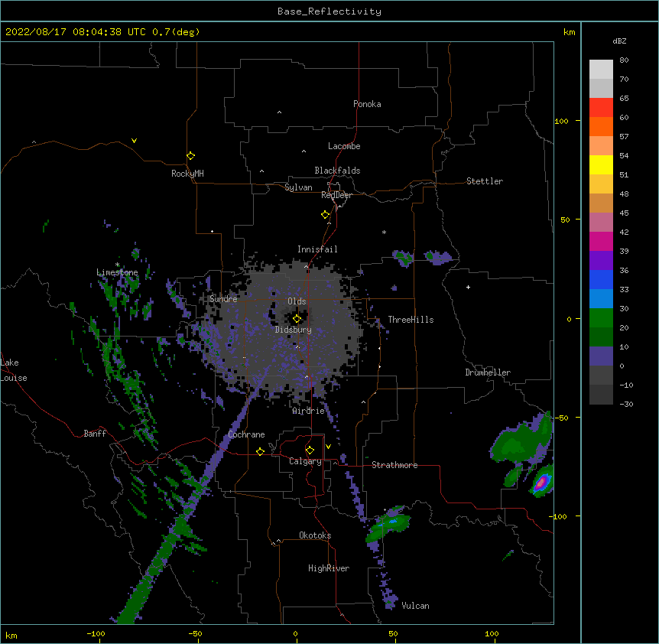Pick the magenta 39-42 dBZ legend swatch
This screenshot has height=644, width=659.
601,241
